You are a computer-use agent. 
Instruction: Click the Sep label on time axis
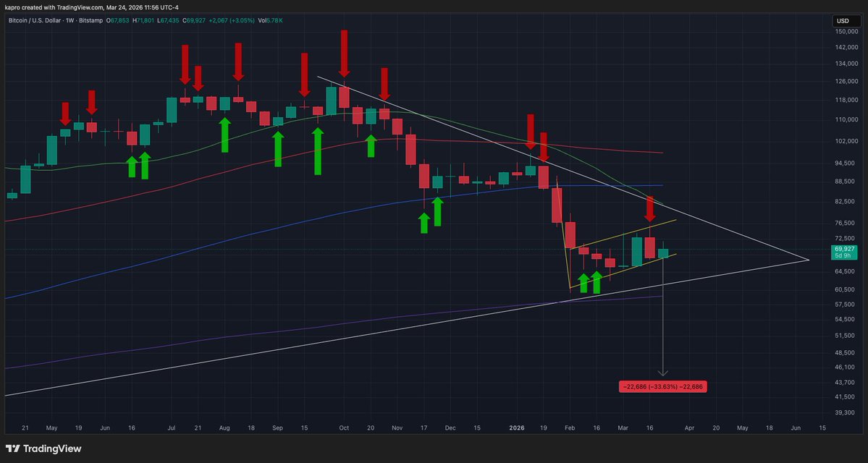(278, 428)
